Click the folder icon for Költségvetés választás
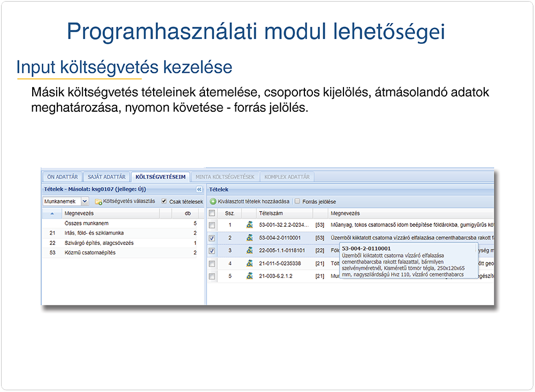The width and height of the screenshot is (535, 392). pos(98,202)
